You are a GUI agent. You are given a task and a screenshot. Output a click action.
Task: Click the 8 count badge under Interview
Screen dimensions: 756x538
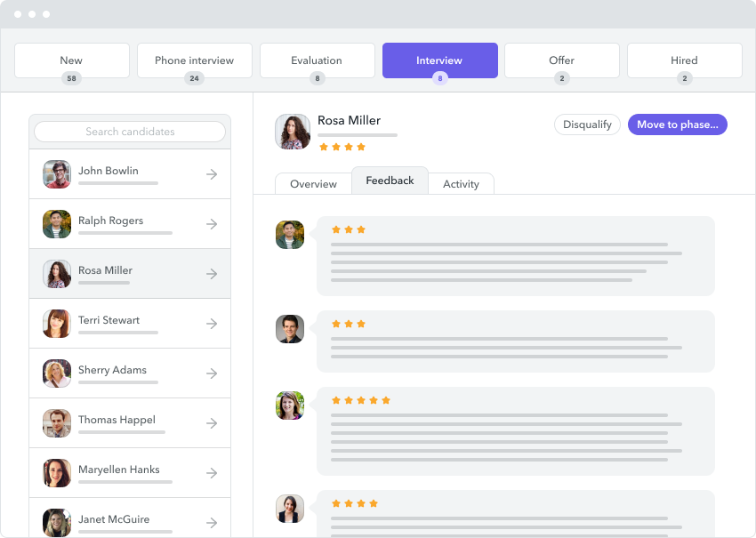439,78
